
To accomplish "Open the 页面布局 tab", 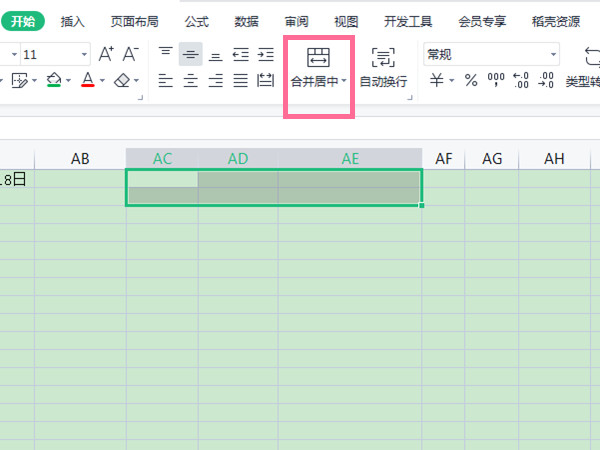I will click(x=134, y=21).
